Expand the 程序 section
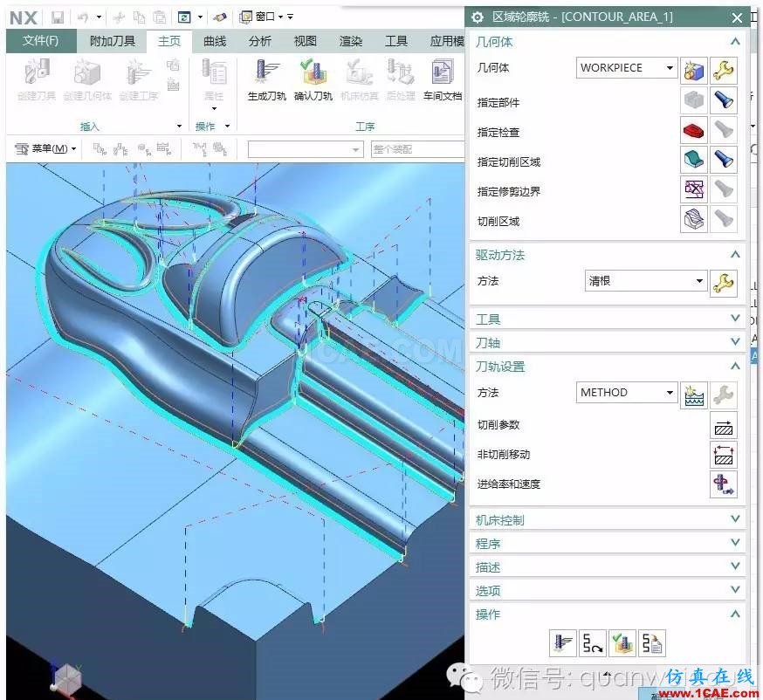 coord(735,543)
